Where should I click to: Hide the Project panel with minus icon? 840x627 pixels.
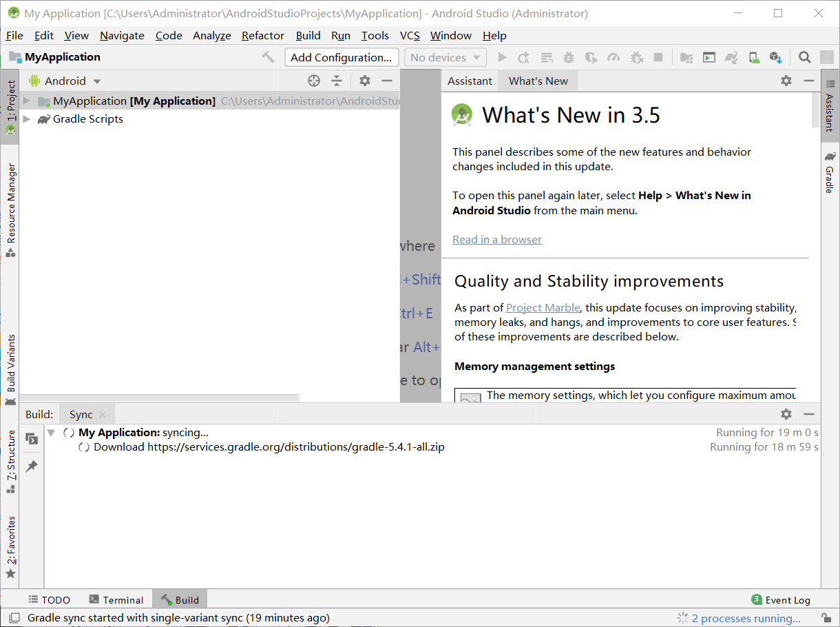(x=387, y=81)
